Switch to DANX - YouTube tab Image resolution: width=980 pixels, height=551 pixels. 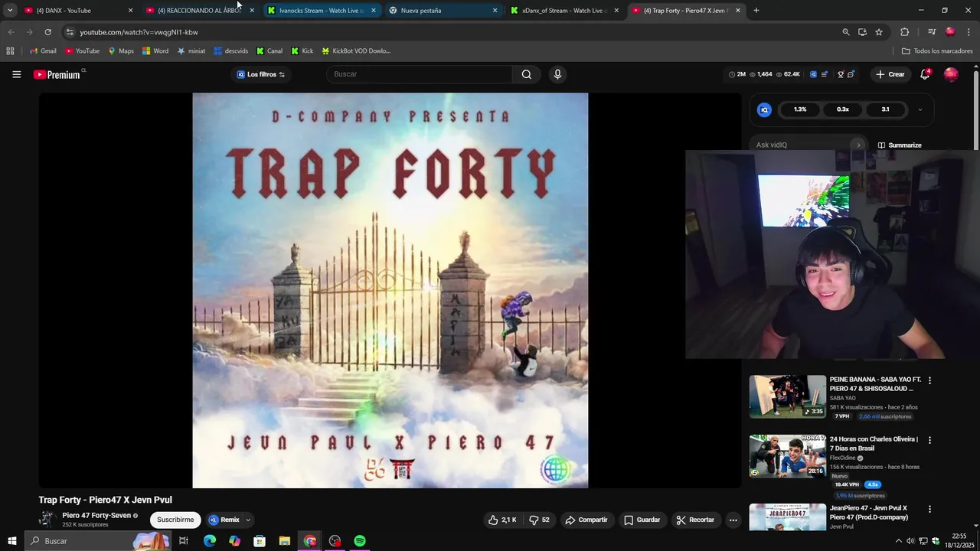(77, 10)
